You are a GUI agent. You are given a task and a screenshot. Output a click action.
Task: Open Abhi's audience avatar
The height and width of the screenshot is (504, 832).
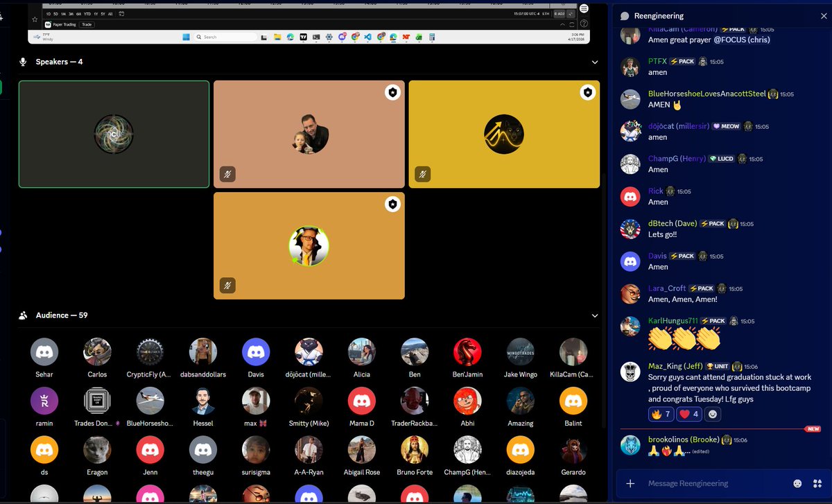pos(467,401)
